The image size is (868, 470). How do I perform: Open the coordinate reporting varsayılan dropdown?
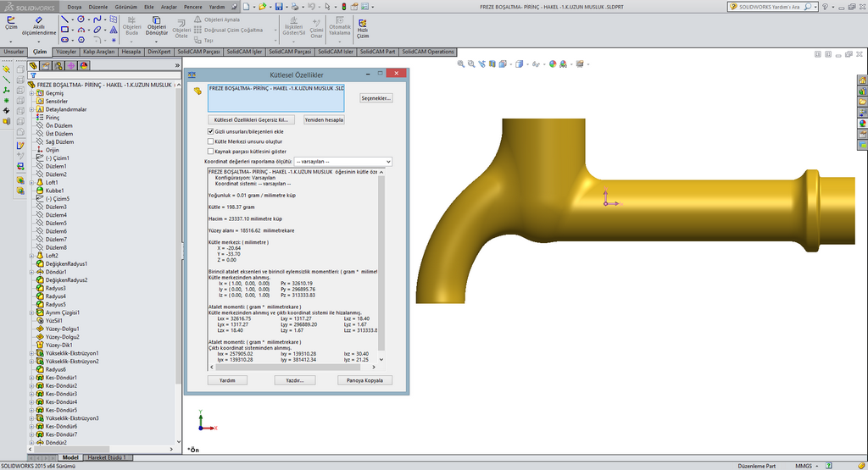coord(342,161)
